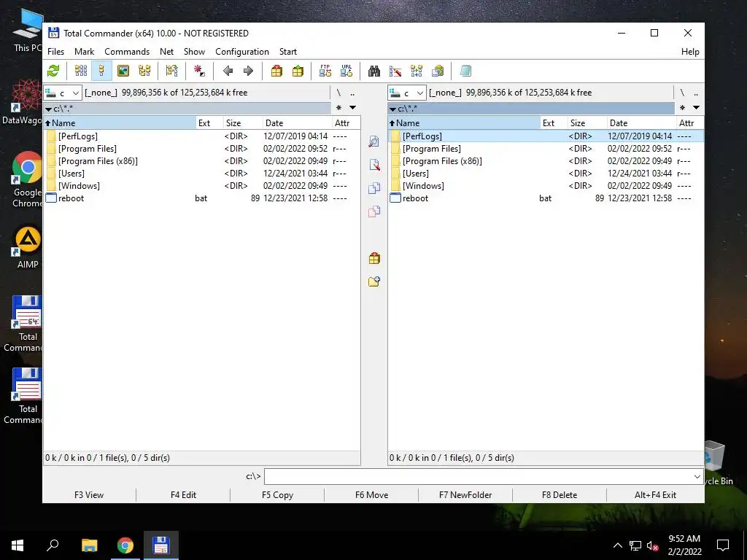The width and height of the screenshot is (747, 560).
Task: Open the Mark menu
Action: [x=85, y=52]
